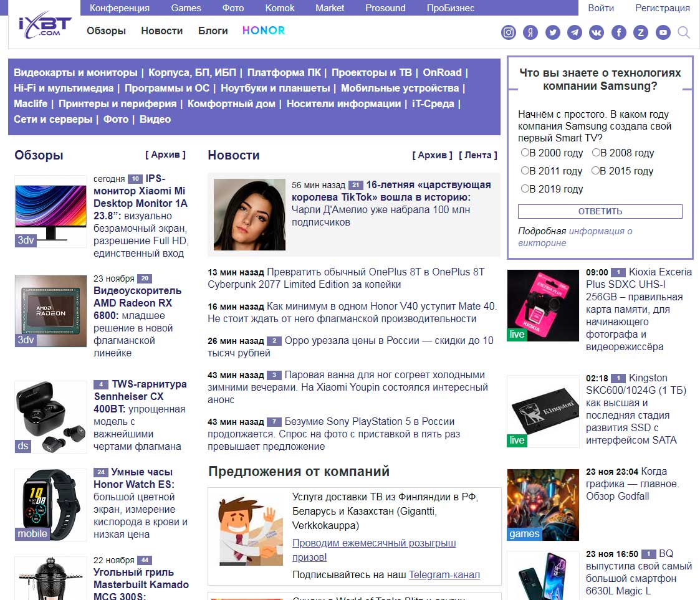The height and width of the screenshot is (600, 700).
Task: Click the Sennheiser earbuds thumbnail
Action: click(50, 417)
